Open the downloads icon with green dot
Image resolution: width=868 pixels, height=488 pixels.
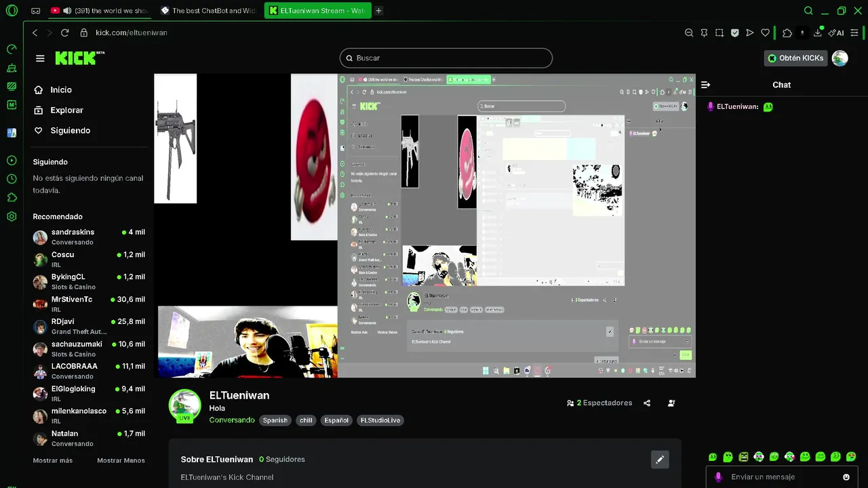[x=818, y=32]
